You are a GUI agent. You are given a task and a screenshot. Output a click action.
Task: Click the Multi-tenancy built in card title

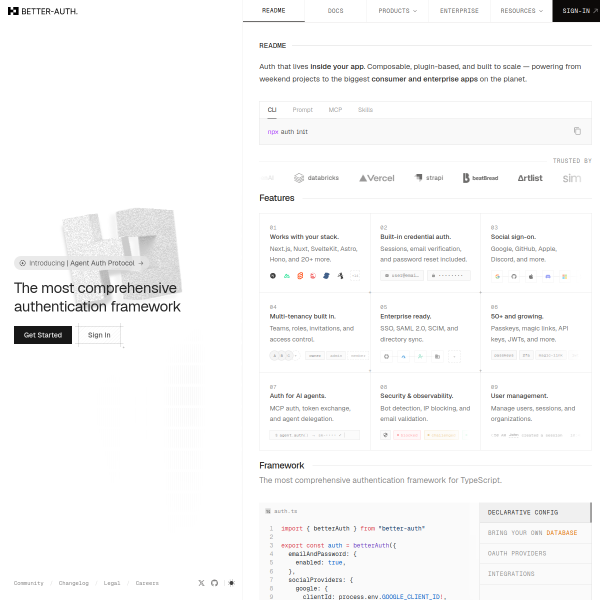pyautogui.click(x=302, y=316)
